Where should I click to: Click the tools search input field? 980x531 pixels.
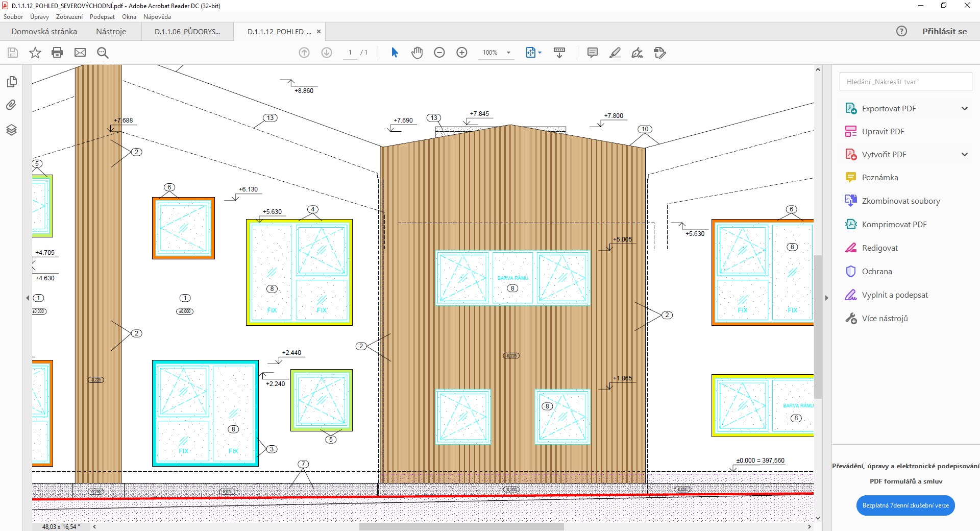(905, 82)
